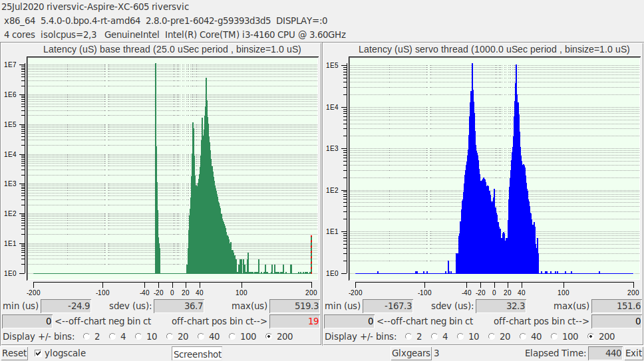Click servo off-chart neg bin count 0
Viewport: 644px width, 361px height.
click(349, 321)
